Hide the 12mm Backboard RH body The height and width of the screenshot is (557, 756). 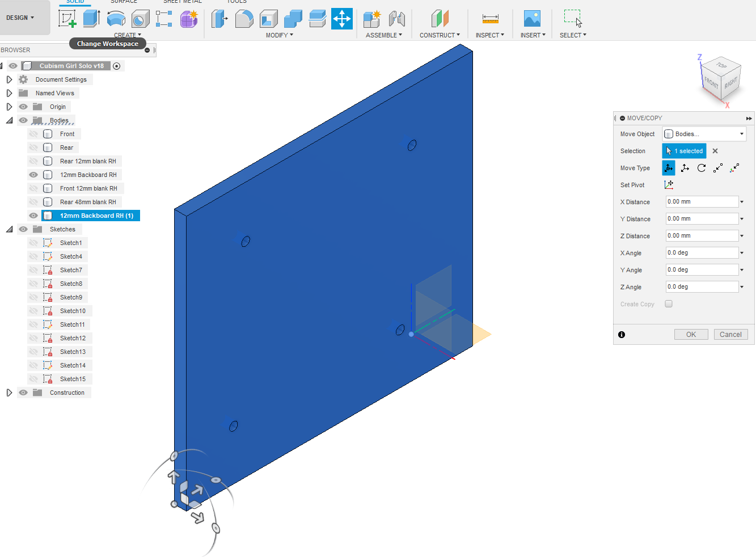[x=33, y=175]
